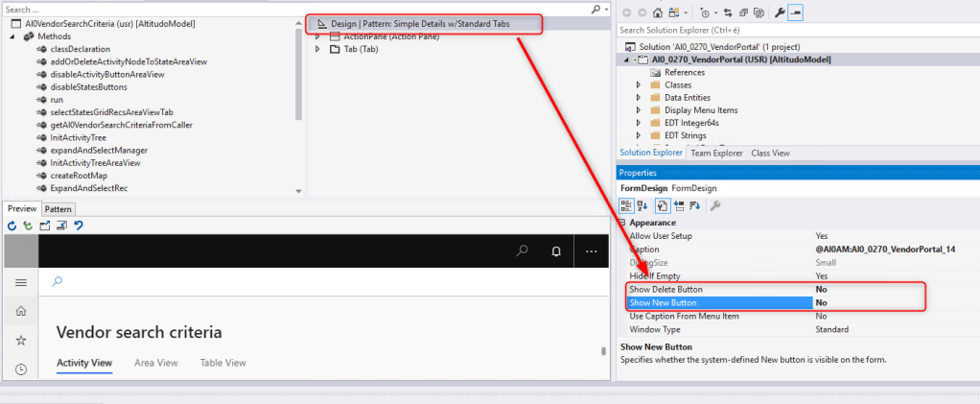980x404 pixels.
Task: Toggle Use Caption From Menu Item value
Action: (822, 316)
